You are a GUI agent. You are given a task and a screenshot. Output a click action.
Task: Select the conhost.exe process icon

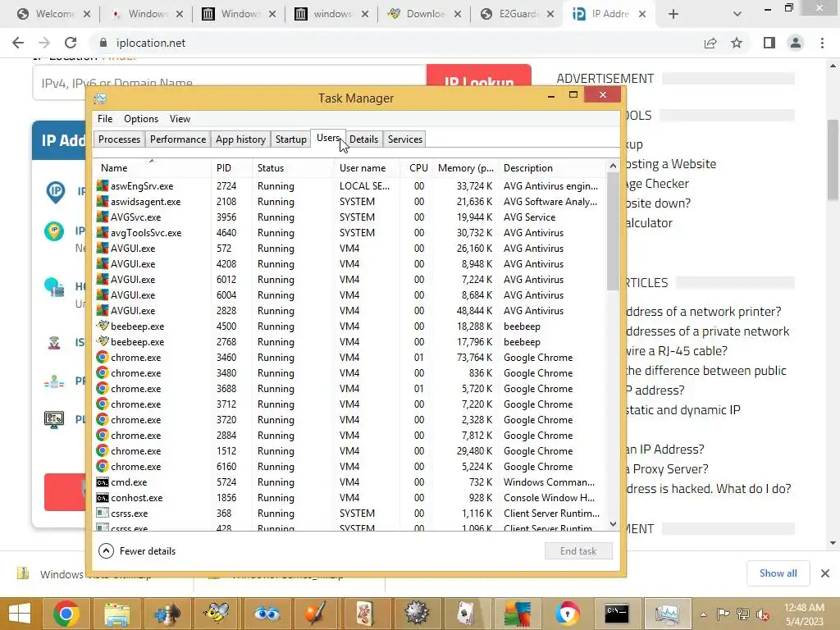tap(103, 497)
